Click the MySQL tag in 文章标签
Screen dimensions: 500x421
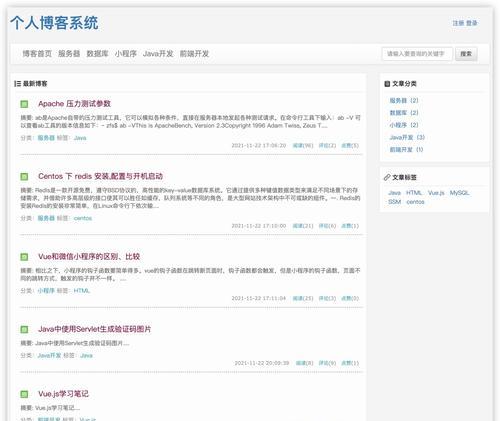[459, 193]
